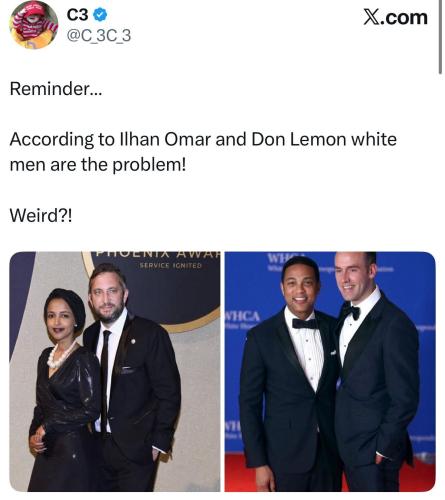
Task: Click the red cap in the profile avatar
Action: coord(35,9)
